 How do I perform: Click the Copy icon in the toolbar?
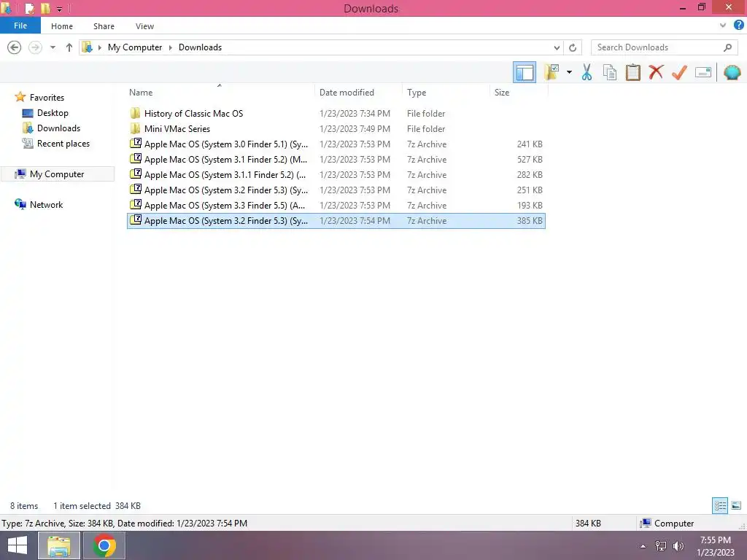coord(609,72)
